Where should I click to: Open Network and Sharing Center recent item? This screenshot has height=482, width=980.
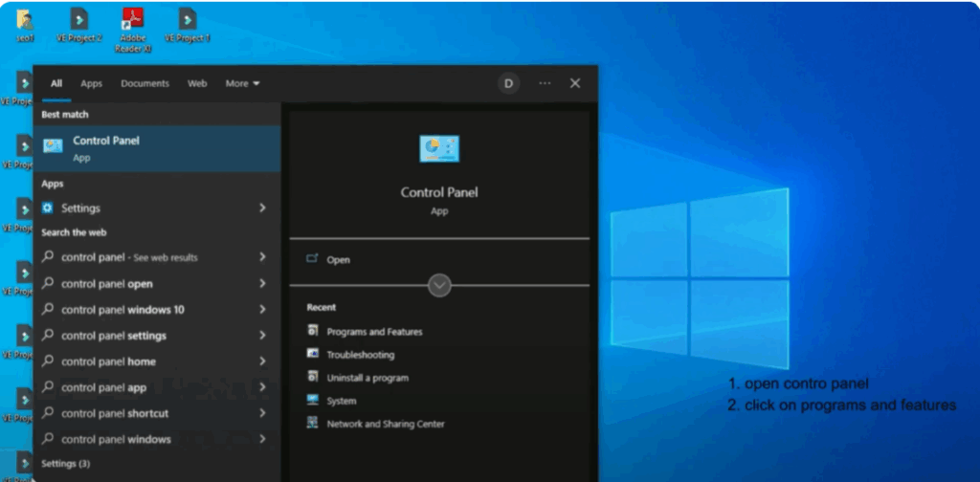[385, 424]
